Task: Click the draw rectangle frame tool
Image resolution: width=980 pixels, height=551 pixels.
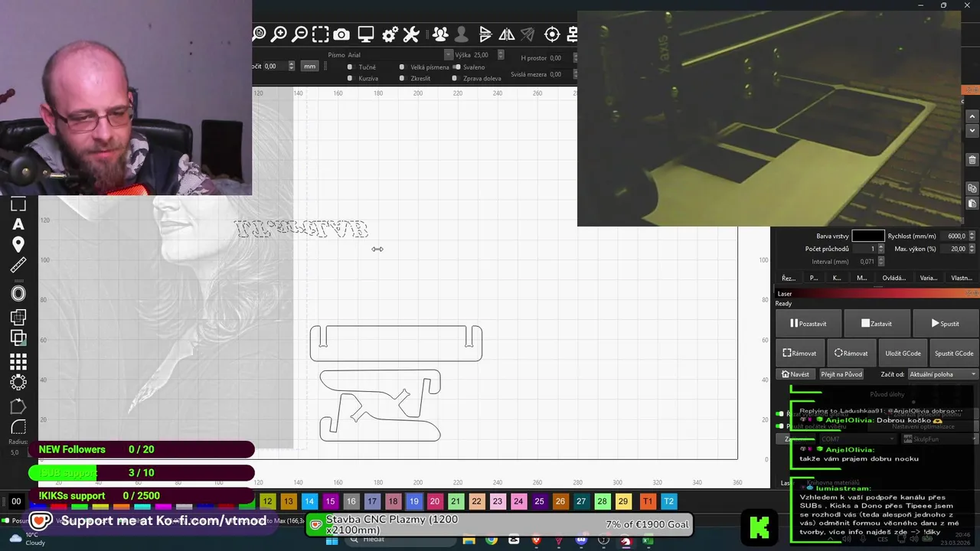Action: pyautogui.click(x=18, y=204)
